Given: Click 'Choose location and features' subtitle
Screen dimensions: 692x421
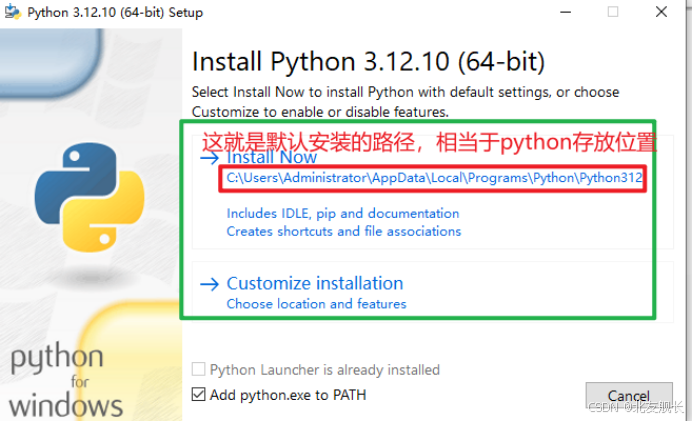Looking at the screenshot, I should (316, 304).
